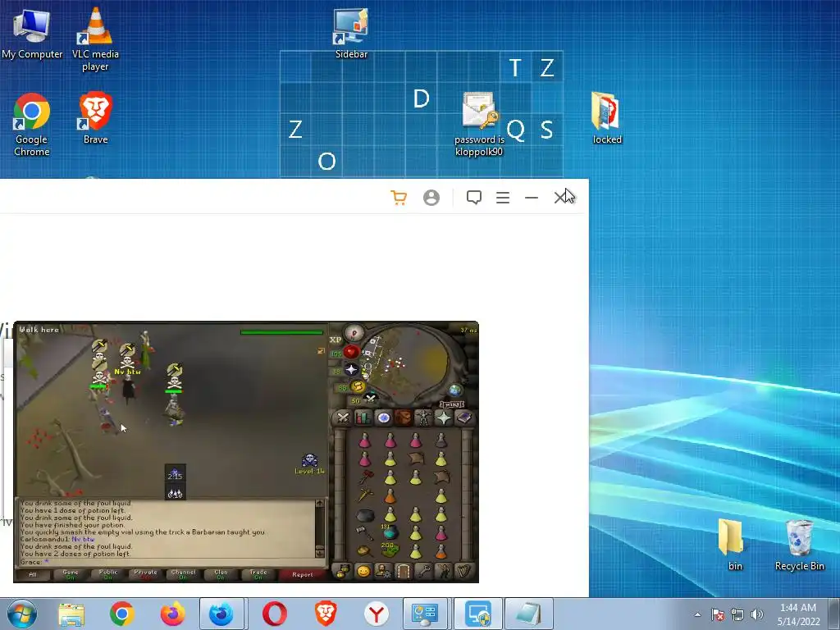Open the world map globe orb
This screenshot has width=840, height=630.
coord(454,390)
